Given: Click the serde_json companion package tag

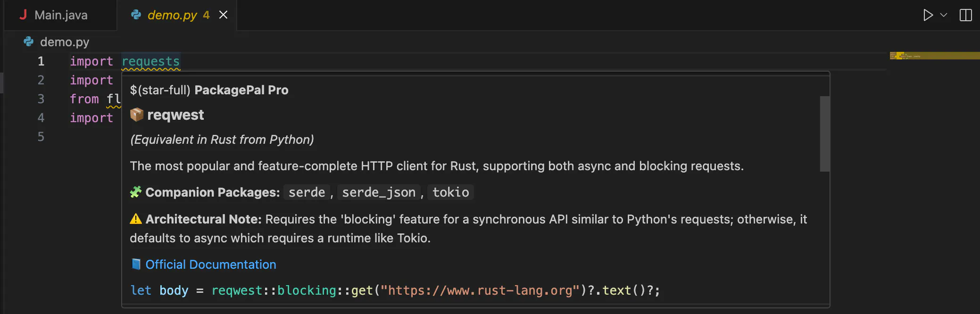Looking at the screenshot, I should [x=379, y=192].
